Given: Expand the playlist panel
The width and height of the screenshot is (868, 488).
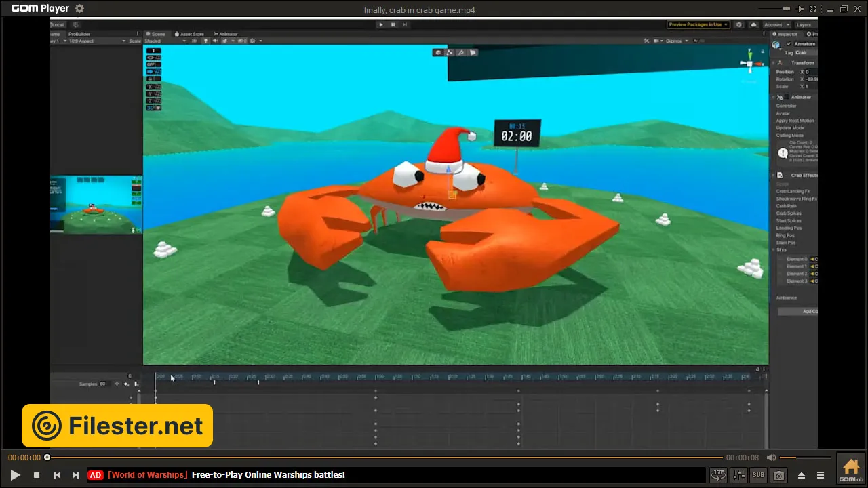Looking at the screenshot, I should tap(820, 475).
